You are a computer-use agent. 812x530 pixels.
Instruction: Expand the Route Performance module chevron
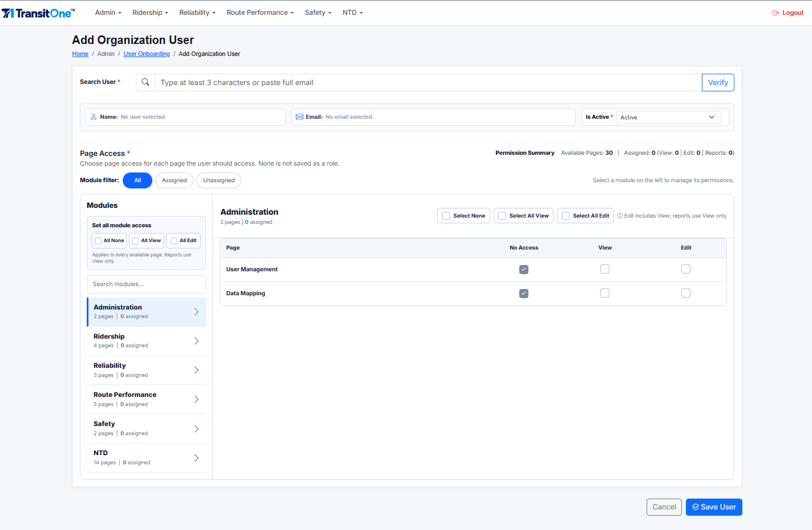(196, 399)
